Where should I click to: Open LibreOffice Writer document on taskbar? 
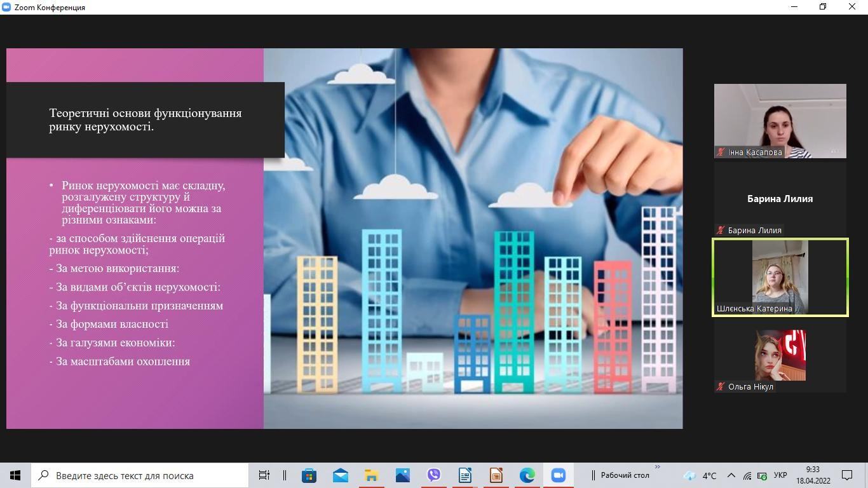pyautogui.click(x=465, y=475)
